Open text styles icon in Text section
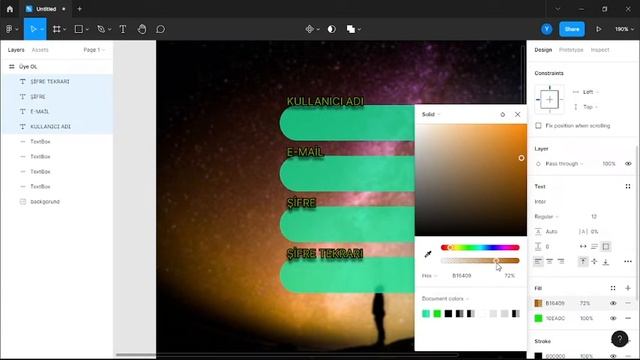This screenshot has height=360, width=640. (628, 187)
